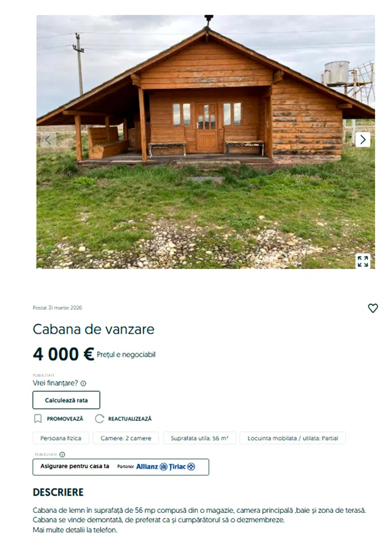
Task: Click the Promovează bookmark icon
Action: point(38,418)
